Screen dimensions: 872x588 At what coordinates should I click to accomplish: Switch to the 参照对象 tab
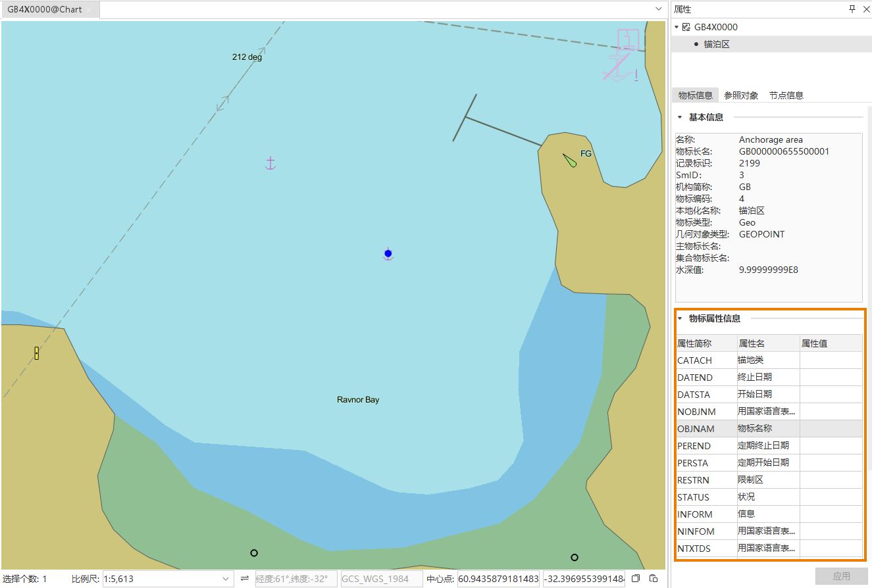click(x=741, y=95)
